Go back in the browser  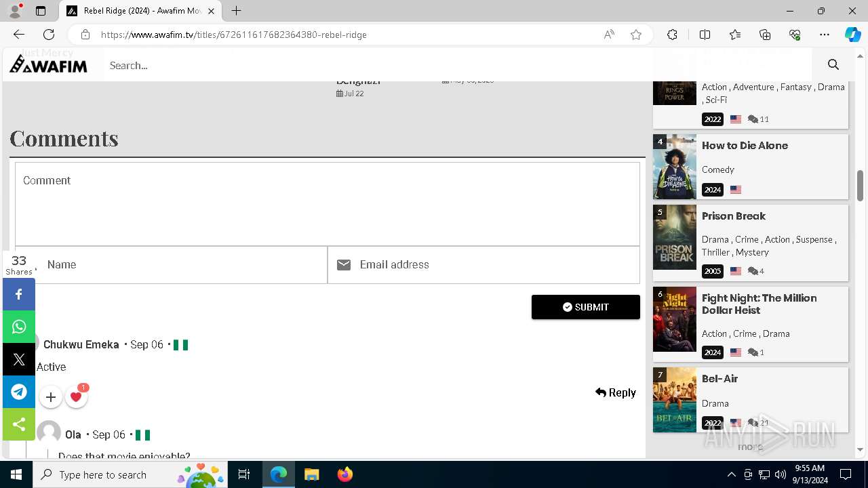pyautogui.click(x=19, y=35)
